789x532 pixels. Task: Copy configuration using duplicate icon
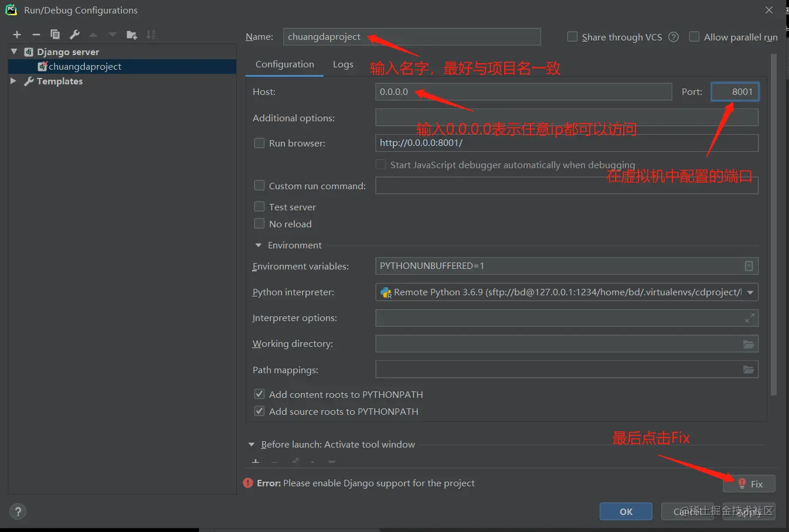pos(55,35)
